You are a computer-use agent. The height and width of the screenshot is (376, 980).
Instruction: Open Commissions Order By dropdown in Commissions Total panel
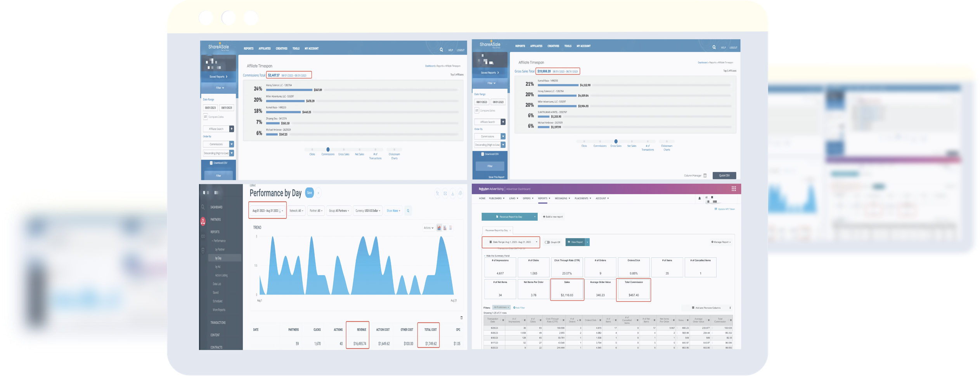click(218, 144)
